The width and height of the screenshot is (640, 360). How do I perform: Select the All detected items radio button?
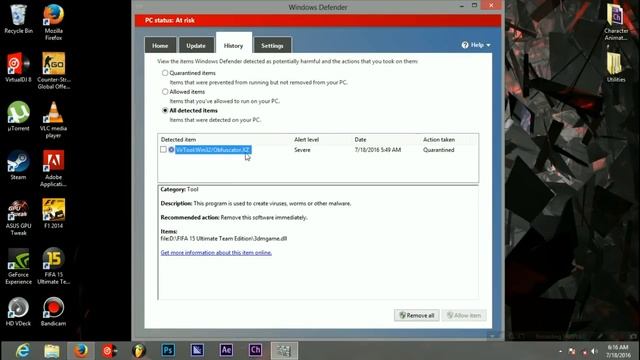pyautogui.click(x=165, y=111)
